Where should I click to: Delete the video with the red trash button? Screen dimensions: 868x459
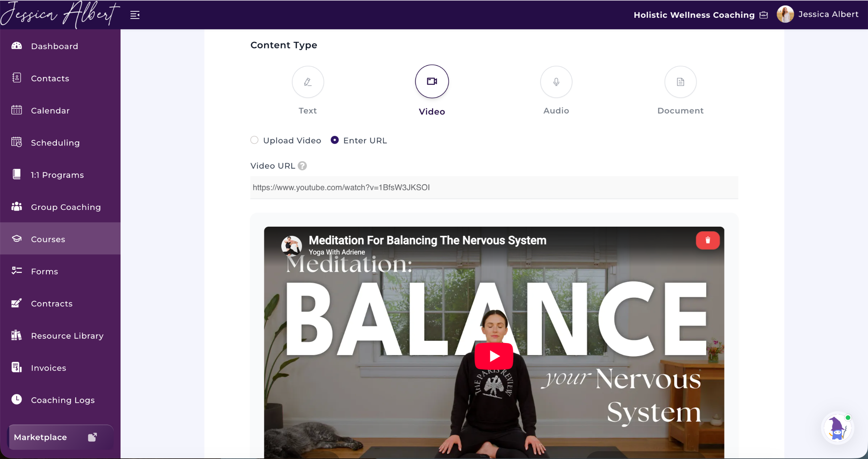(708, 240)
